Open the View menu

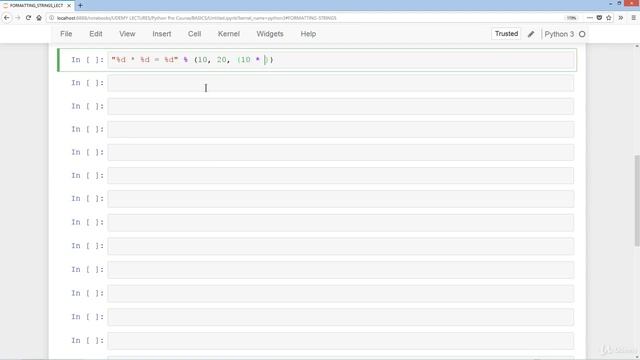(x=127, y=34)
